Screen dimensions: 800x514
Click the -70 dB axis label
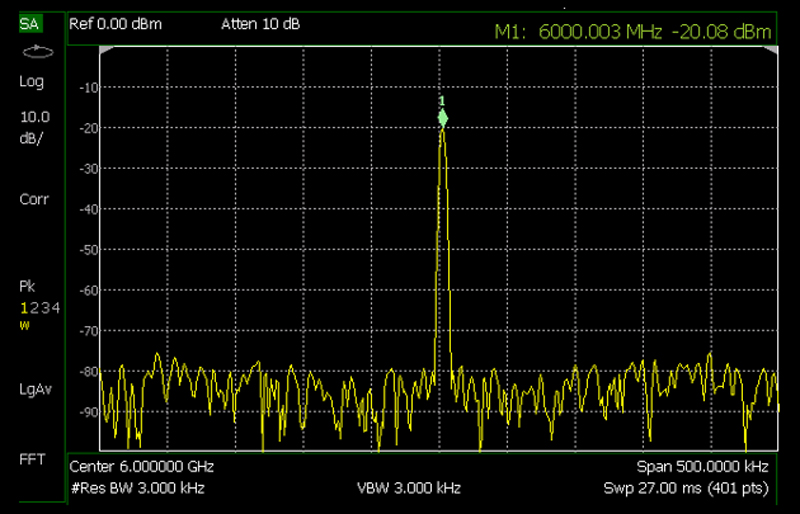click(x=89, y=331)
